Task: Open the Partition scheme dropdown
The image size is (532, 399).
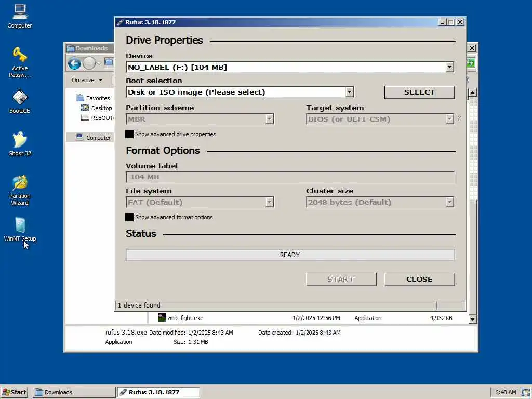Action: click(270, 119)
